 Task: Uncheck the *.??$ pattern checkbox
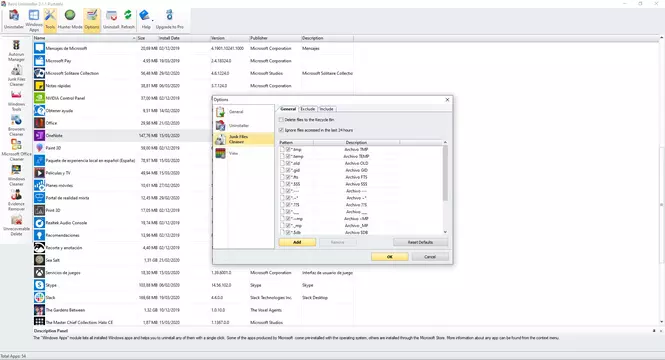click(x=288, y=205)
